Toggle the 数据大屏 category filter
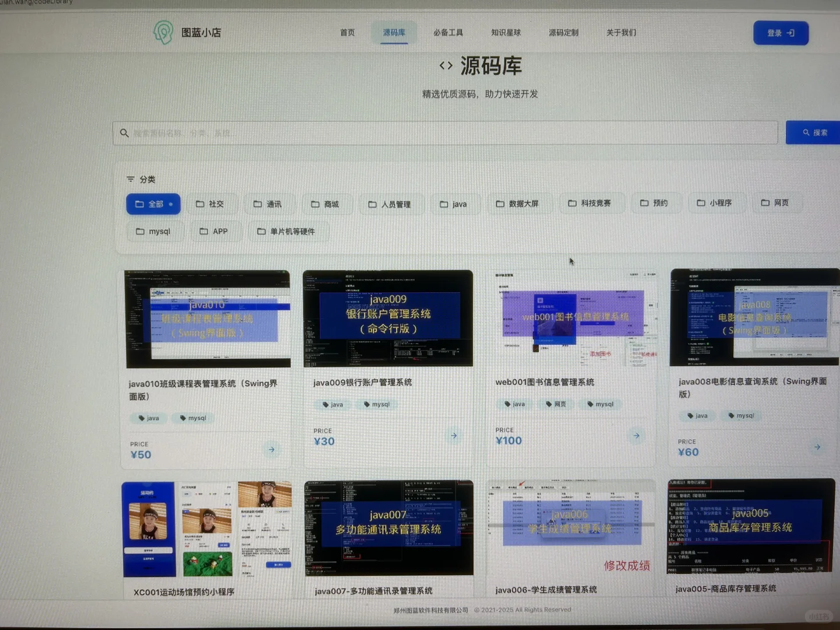 pyautogui.click(x=519, y=203)
